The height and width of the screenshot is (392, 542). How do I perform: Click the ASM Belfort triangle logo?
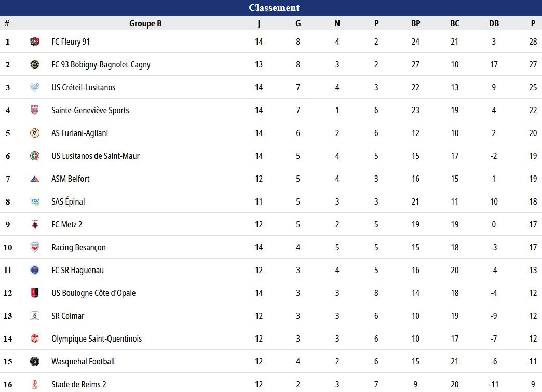coord(35,179)
